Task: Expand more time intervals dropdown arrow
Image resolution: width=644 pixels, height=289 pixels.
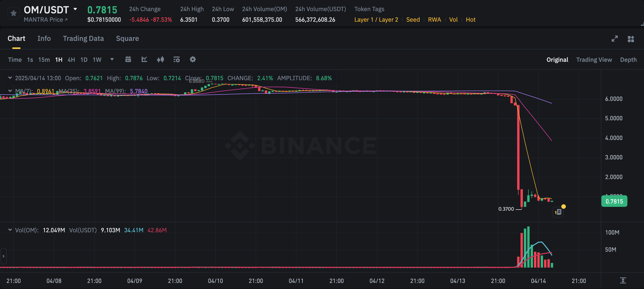Action: click(x=112, y=59)
